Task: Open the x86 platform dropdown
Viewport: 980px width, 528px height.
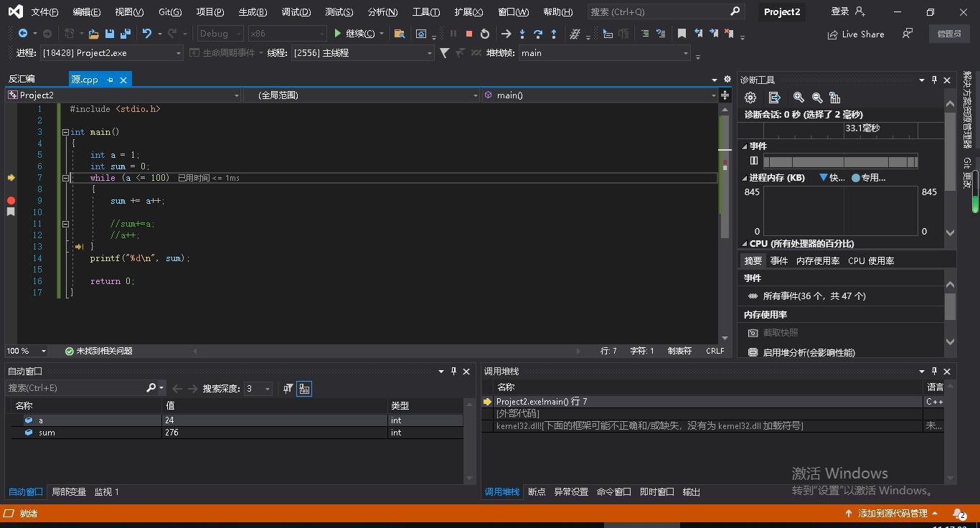Action: (287, 34)
